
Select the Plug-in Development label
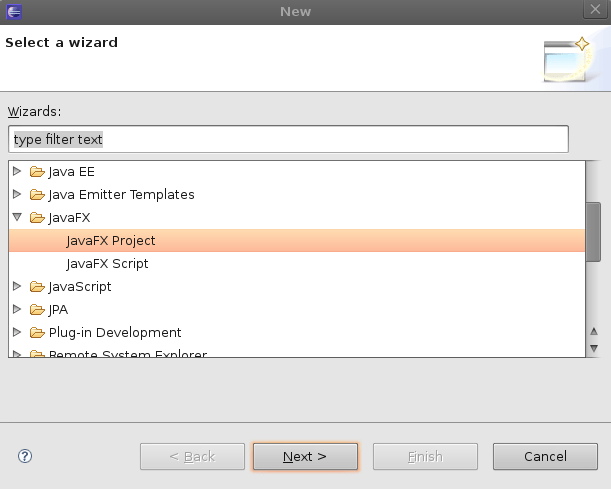(115, 333)
